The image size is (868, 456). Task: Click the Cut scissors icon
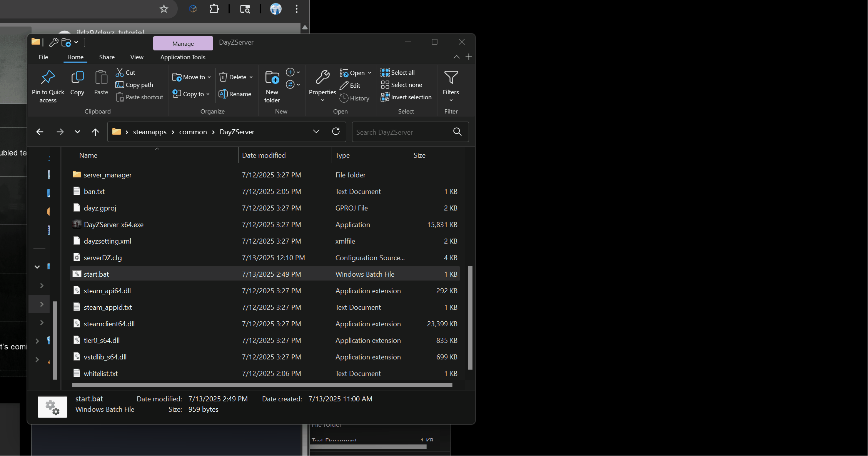point(120,72)
